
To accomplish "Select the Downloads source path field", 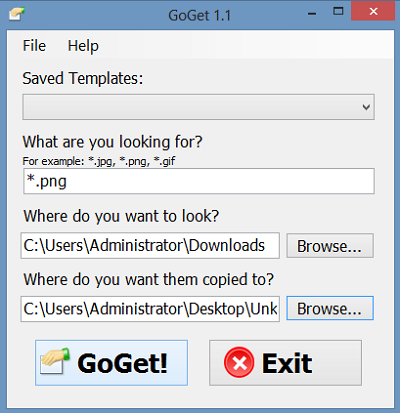I will [150, 246].
